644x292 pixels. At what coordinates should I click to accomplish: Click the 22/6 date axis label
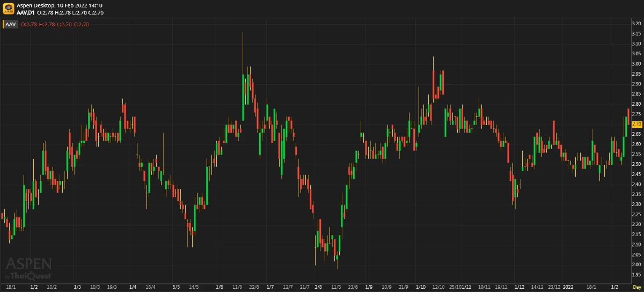coord(254,287)
